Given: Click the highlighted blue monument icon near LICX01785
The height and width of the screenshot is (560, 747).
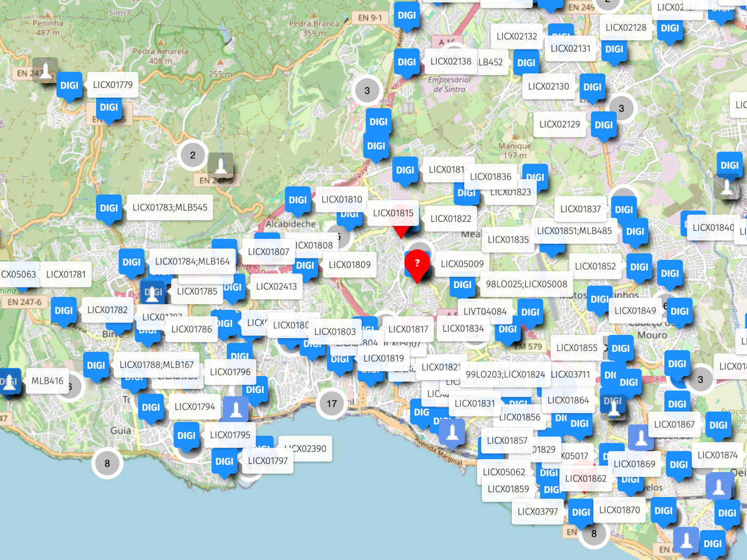Looking at the screenshot, I should (152, 292).
